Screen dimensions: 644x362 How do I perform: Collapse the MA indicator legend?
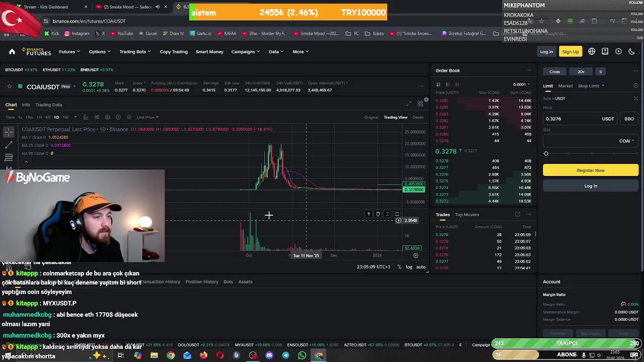(x=26, y=162)
